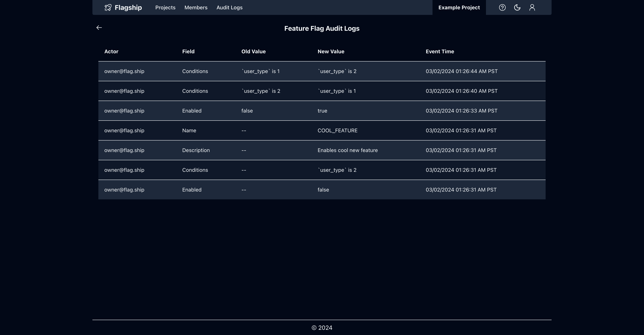The width and height of the screenshot is (644, 335).
Task: Select the Example Project switcher
Action: tap(459, 7)
